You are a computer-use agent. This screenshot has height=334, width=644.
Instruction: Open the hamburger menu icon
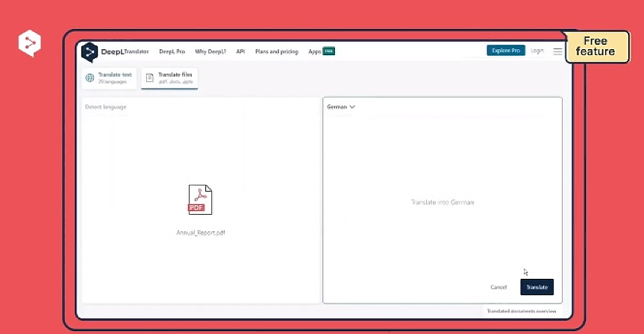[557, 51]
